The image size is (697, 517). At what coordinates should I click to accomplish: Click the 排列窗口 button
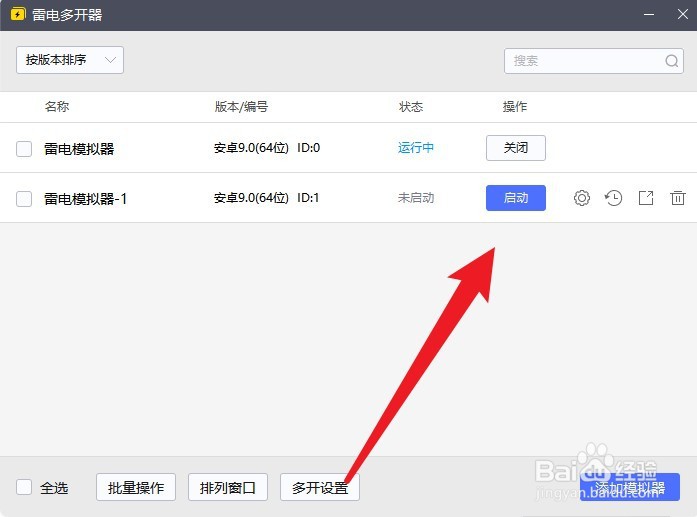[x=228, y=487]
